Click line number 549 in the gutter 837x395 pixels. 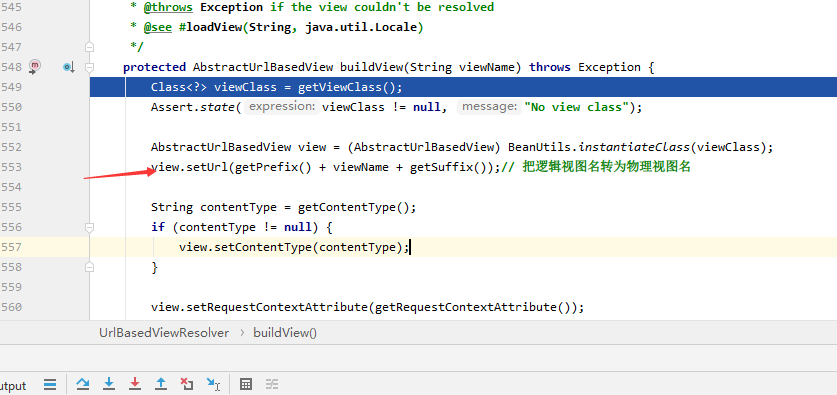(x=11, y=87)
